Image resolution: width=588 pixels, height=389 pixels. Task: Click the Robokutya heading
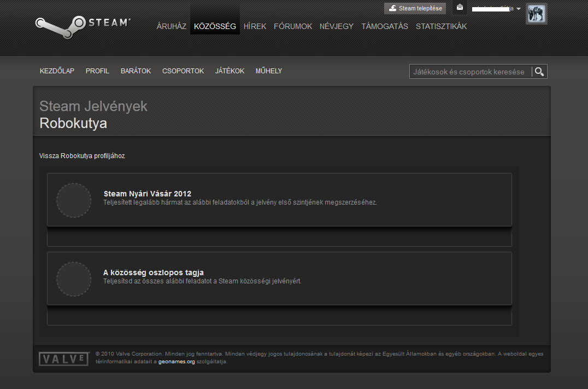[73, 123]
